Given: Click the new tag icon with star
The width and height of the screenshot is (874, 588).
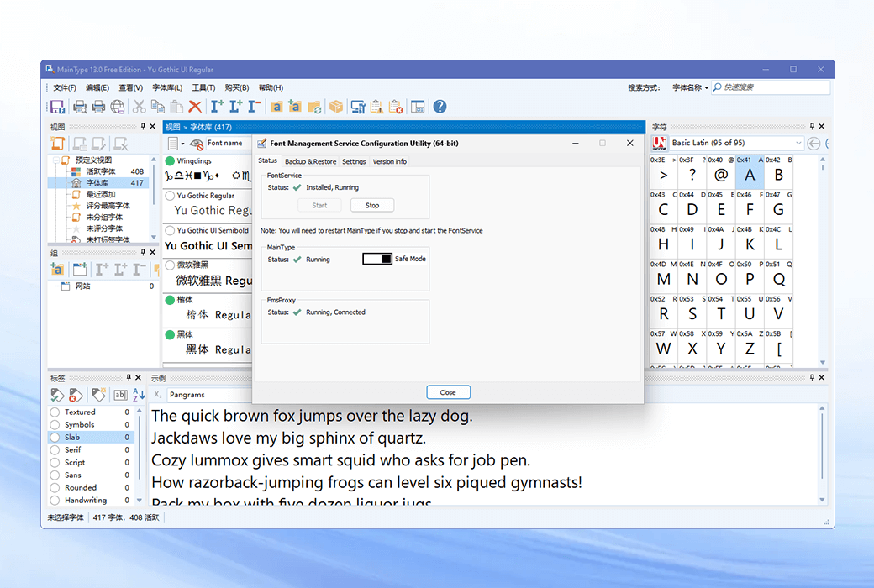Looking at the screenshot, I should coord(98,395).
